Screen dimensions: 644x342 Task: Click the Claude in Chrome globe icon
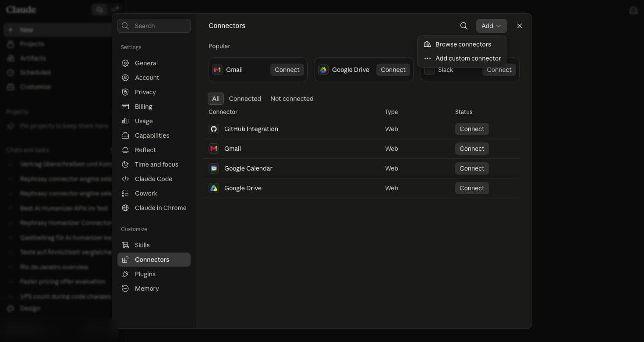(x=125, y=208)
